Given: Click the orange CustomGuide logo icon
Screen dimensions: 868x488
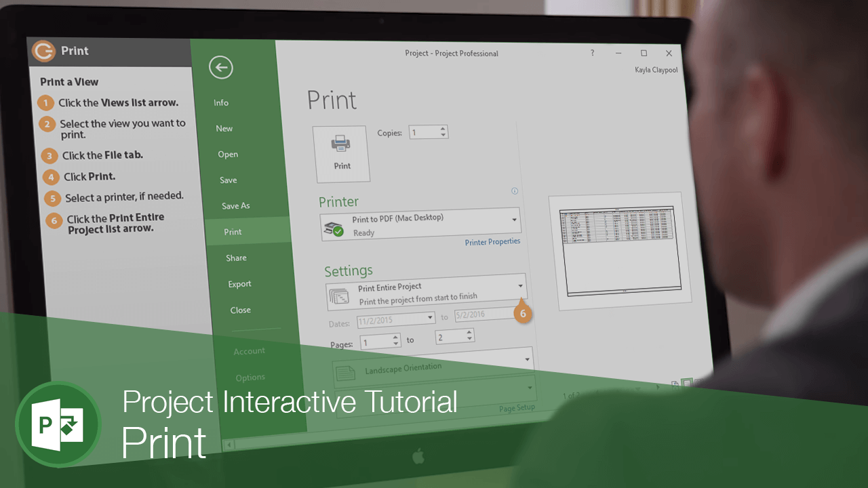Looking at the screenshot, I should click(45, 50).
